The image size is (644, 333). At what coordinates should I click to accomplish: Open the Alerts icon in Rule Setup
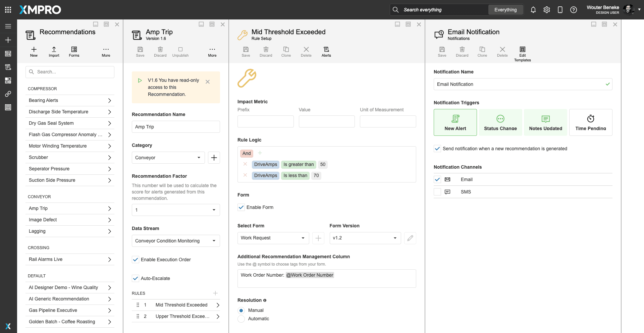[326, 50]
